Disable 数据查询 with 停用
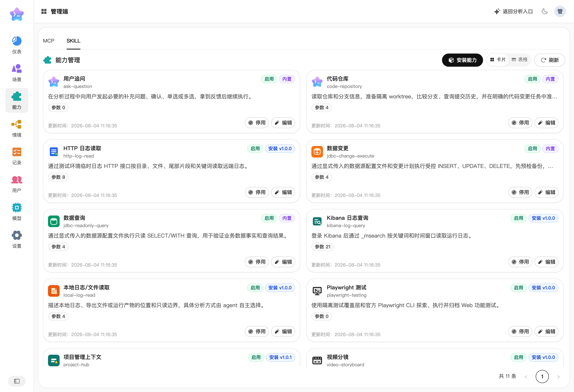The height and width of the screenshot is (392, 574). tap(257, 262)
